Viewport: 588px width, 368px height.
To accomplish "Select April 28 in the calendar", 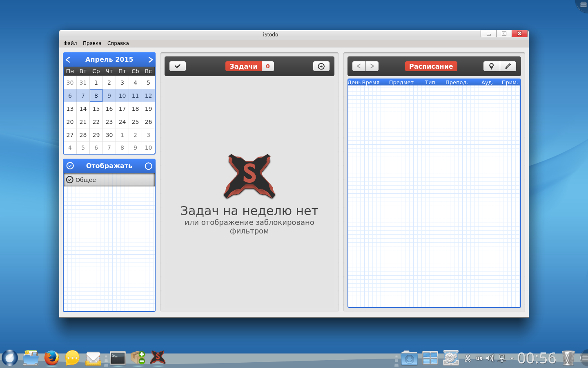I will (x=83, y=135).
